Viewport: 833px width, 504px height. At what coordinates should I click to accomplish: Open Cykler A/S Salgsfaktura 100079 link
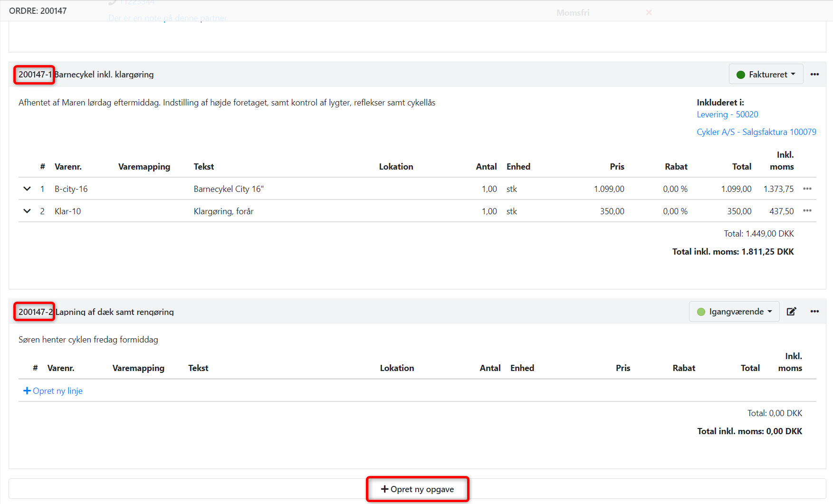756,132
